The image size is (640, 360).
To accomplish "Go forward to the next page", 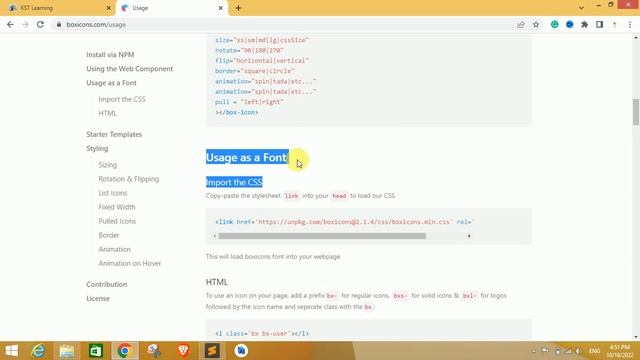I will click(25, 24).
